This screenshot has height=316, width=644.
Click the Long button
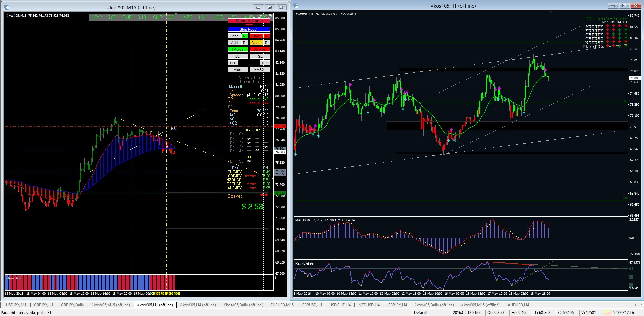click(234, 36)
